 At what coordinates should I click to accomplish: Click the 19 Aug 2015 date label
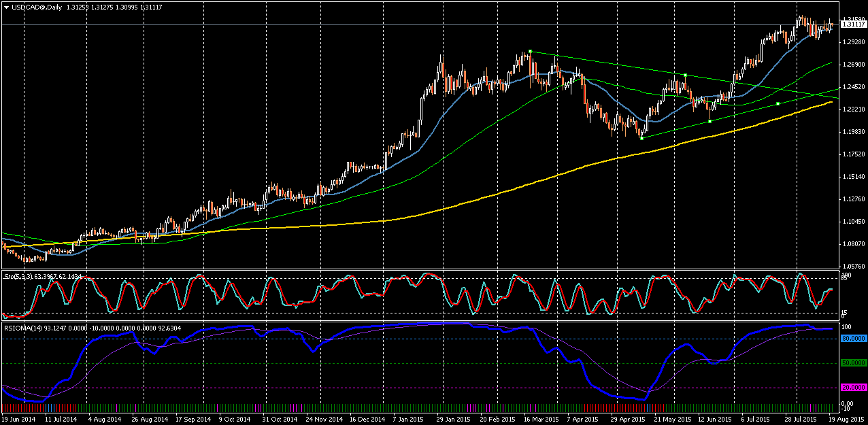[x=846, y=420]
